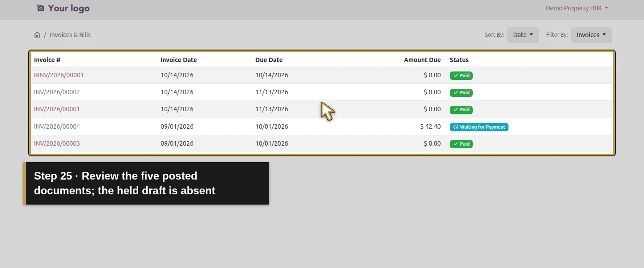Screen dimensions: 644x268
Task: Click the Paid badge for RINV/2026/00001
Action: 461,75
